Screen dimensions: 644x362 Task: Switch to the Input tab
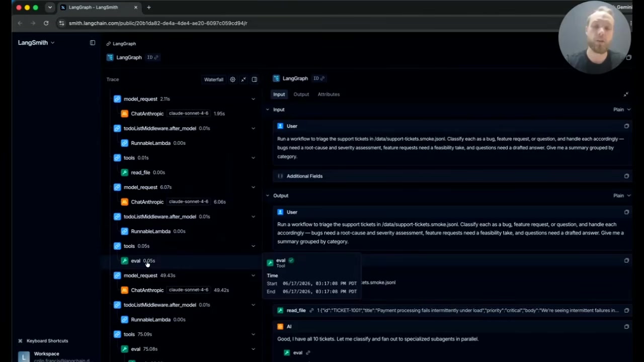pyautogui.click(x=279, y=95)
